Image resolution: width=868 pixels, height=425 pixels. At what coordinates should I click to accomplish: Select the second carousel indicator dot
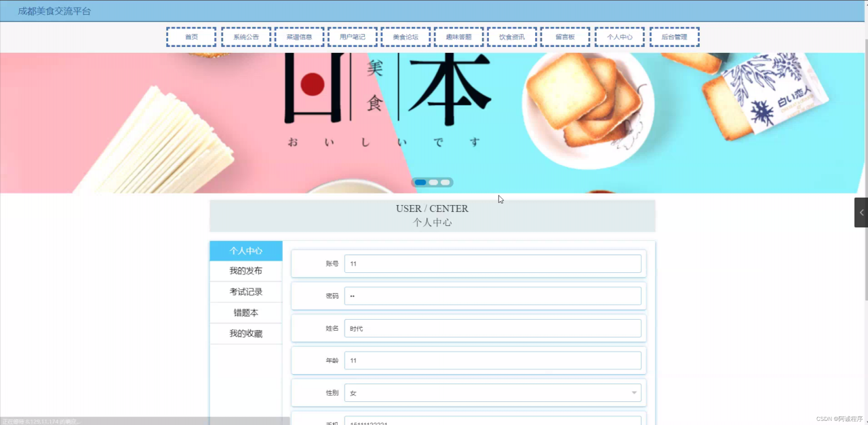[x=433, y=182]
